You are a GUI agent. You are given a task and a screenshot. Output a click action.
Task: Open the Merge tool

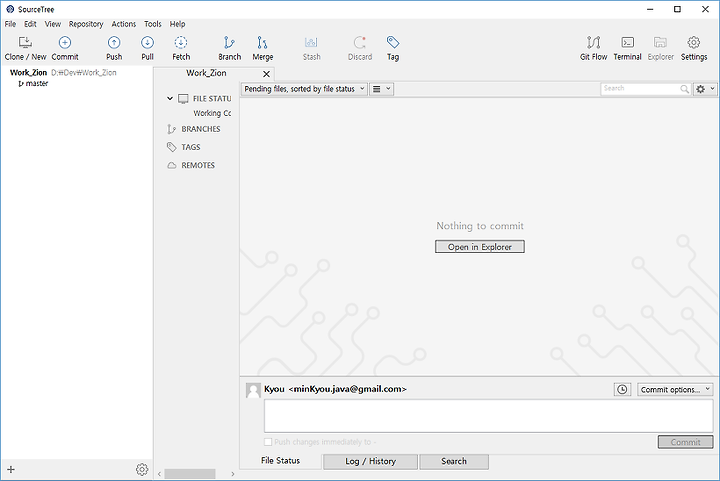coord(263,48)
